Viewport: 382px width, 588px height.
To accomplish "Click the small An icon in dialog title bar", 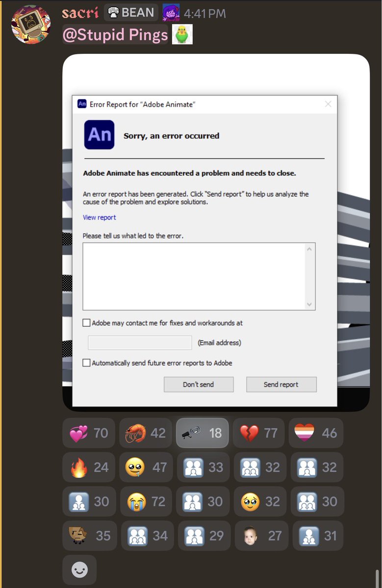I will click(82, 104).
